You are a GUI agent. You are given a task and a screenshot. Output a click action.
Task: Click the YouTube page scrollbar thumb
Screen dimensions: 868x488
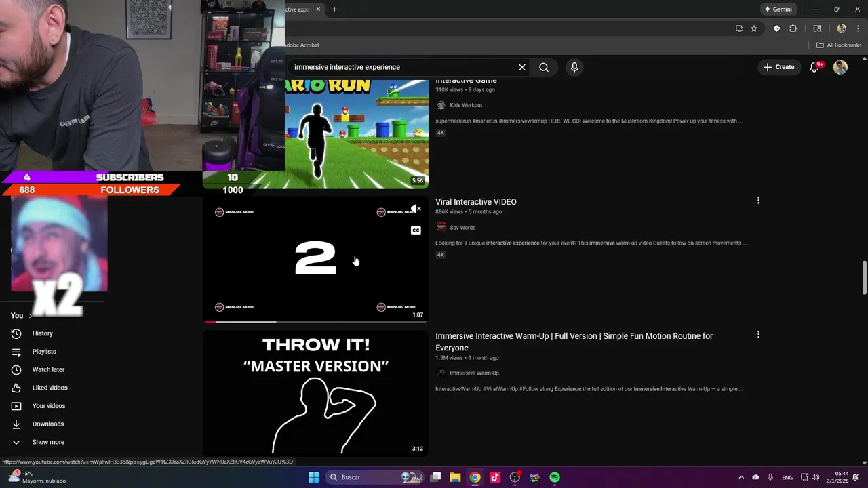click(864, 277)
